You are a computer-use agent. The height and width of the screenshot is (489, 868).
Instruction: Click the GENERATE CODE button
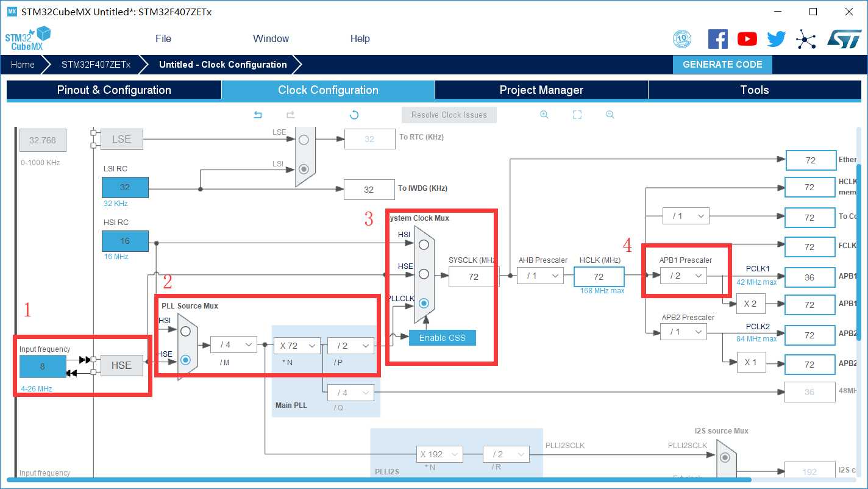click(722, 65)
